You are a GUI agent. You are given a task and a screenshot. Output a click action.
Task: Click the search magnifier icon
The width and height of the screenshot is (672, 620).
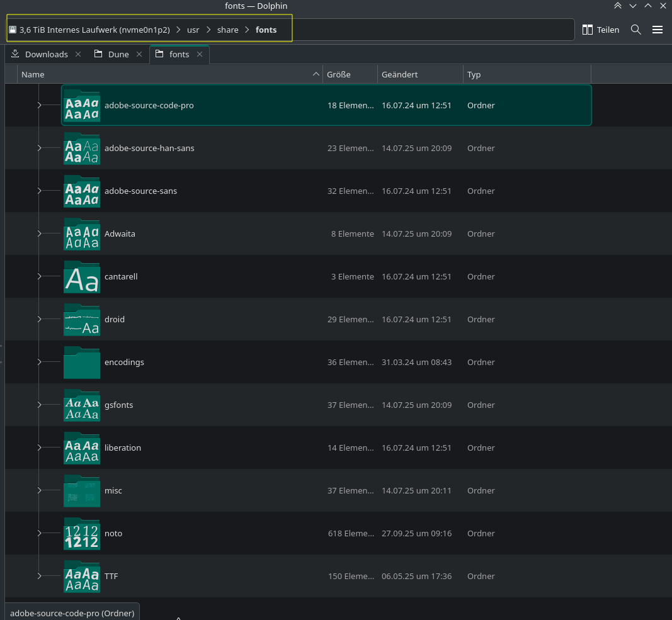[636, 30]
